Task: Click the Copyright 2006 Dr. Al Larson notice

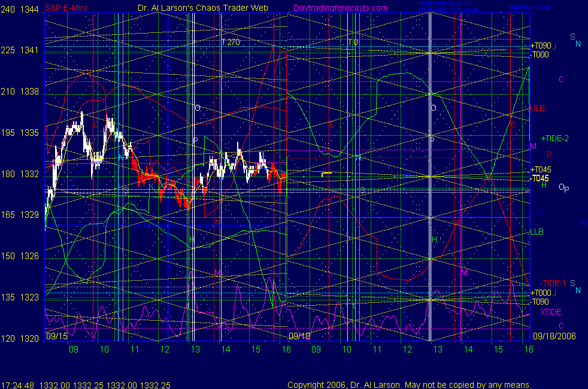Action: point(409,385)
